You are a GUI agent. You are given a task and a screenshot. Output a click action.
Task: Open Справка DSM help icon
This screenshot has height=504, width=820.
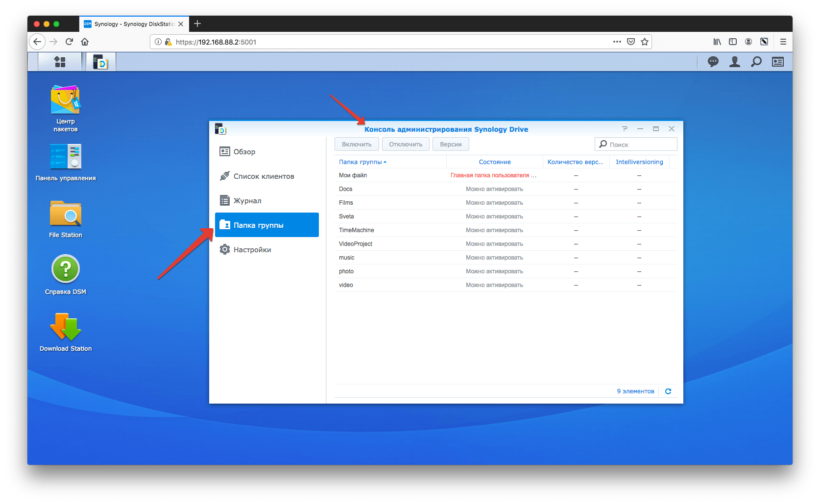pos(66,275)
